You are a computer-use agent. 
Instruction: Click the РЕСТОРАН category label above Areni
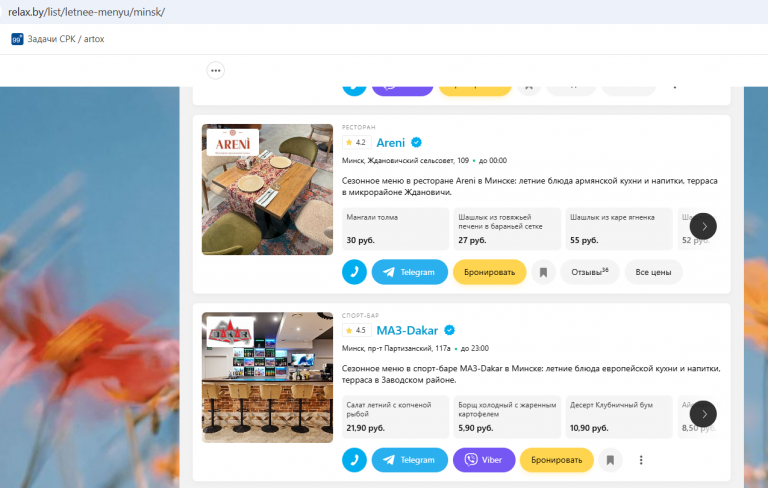pos(359,127)
